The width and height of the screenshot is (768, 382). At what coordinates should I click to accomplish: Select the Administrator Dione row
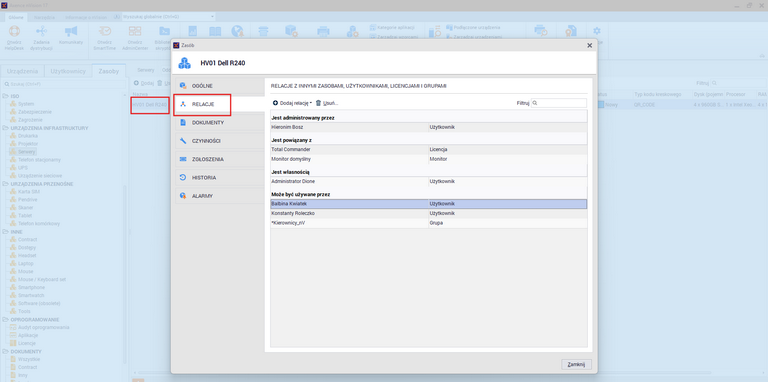[x=429, y=181]
